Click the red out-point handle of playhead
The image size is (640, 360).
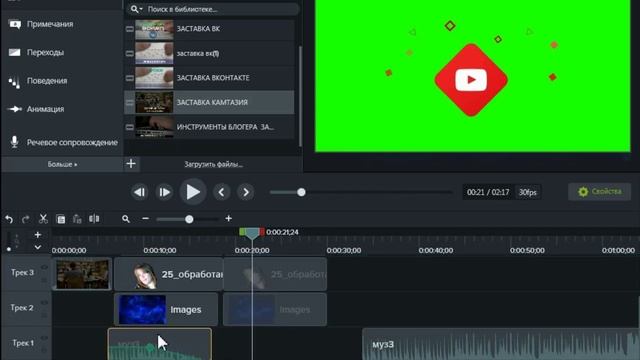[x=262, y=232]
